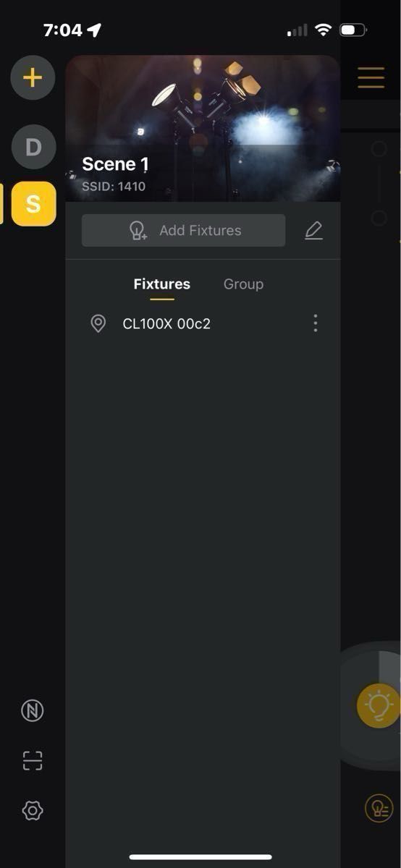The image size is (401, 868).
Task: Switch to the Group tab
Action: 243,284
